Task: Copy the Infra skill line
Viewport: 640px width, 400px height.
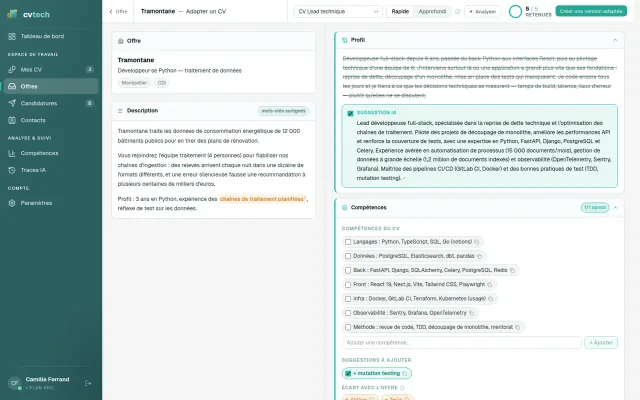Action: click(491, 299)
